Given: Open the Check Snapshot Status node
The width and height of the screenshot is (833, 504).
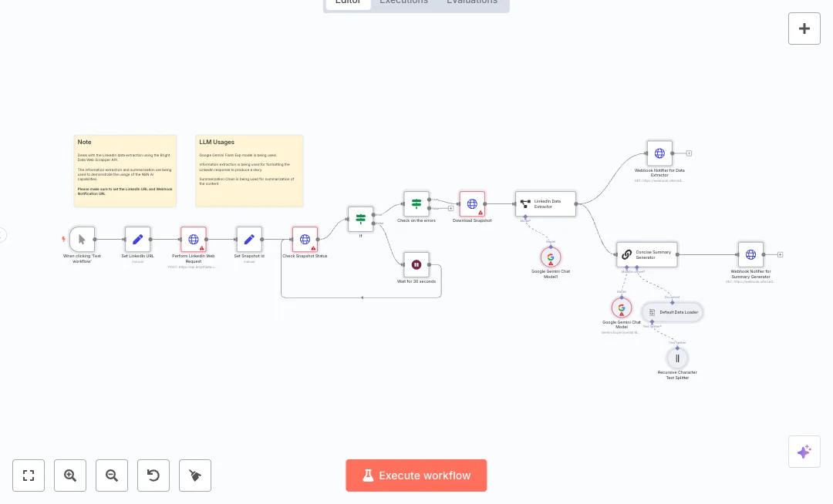Looking at the screenshot, I should (x=305, y=239).
